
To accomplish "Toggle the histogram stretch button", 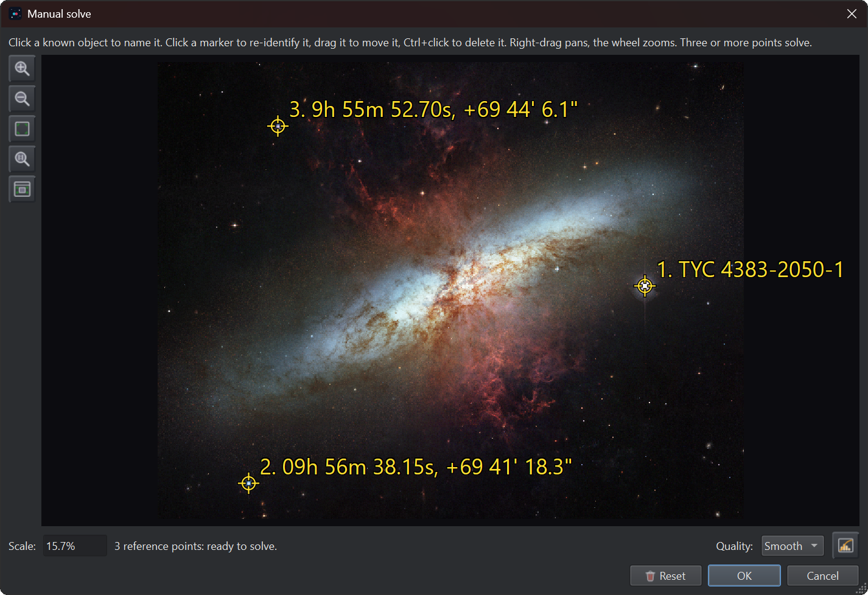I will (x=845, y=546).
